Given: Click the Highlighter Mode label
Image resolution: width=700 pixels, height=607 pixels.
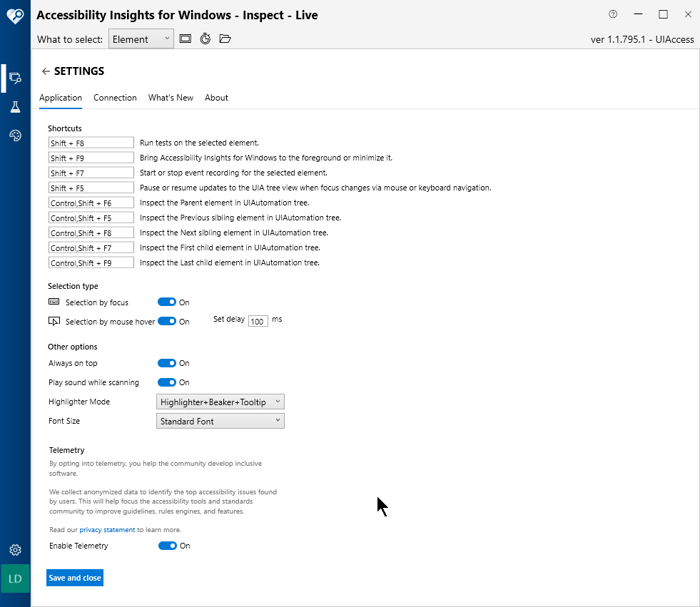Looking at the screenshot, I should (79, 402).
